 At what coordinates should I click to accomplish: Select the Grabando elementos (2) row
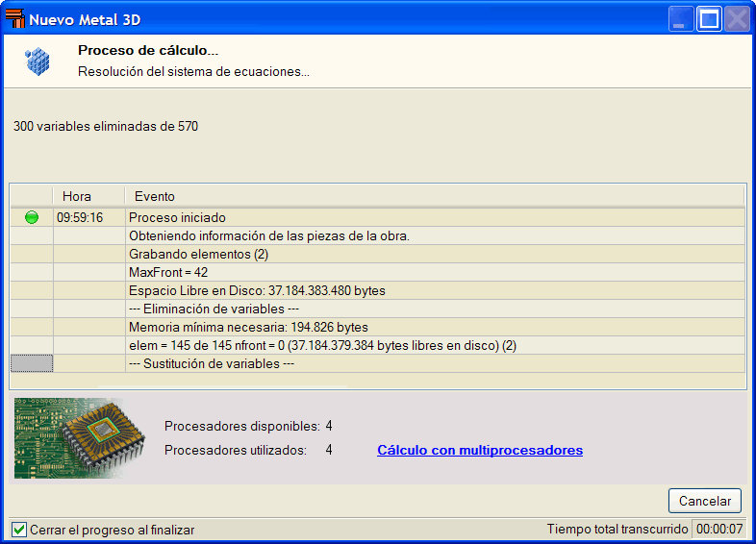click(x=377, y=255)
